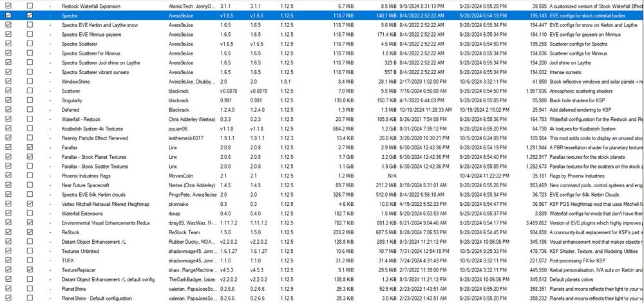644x303 pixels.
Task: Click author MoviesColin
Action: (x=181, y=176)
